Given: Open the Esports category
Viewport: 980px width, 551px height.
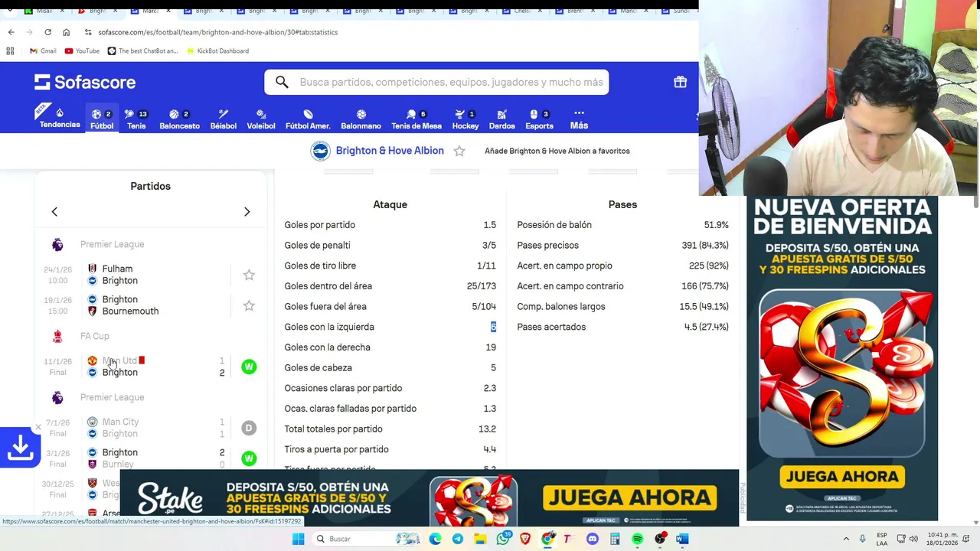Looking at the screenshot, I should 539,119.
